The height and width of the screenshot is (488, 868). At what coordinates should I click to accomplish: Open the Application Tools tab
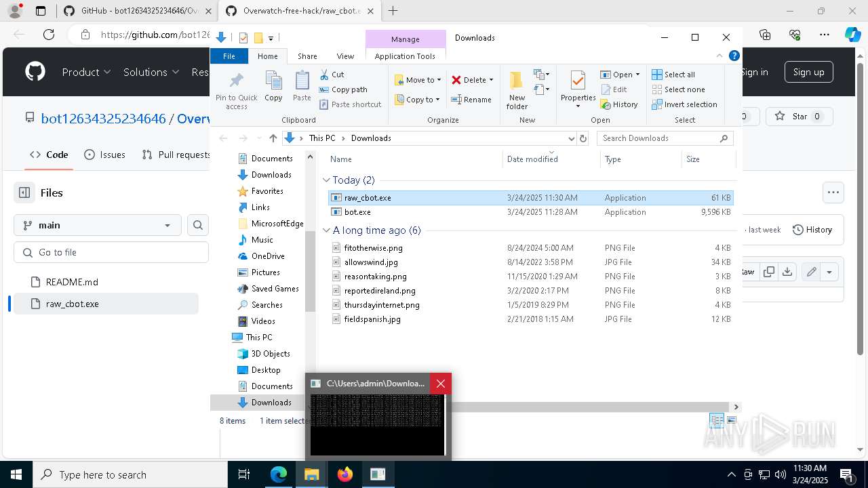coord(405,56)
